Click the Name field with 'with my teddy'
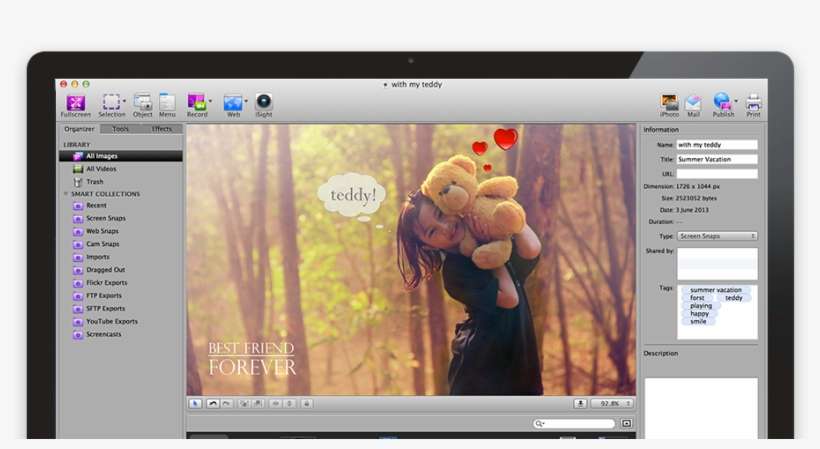The height and width of the screenshot is (449, 820). point(717,145)
